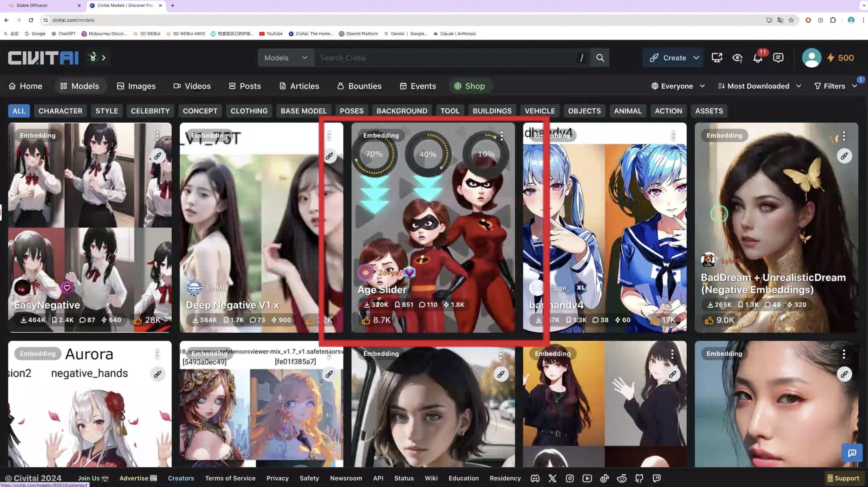This screenshot has height=487, width=868.
Task: Go to the Home tab
Action: (x=26, y=86)
